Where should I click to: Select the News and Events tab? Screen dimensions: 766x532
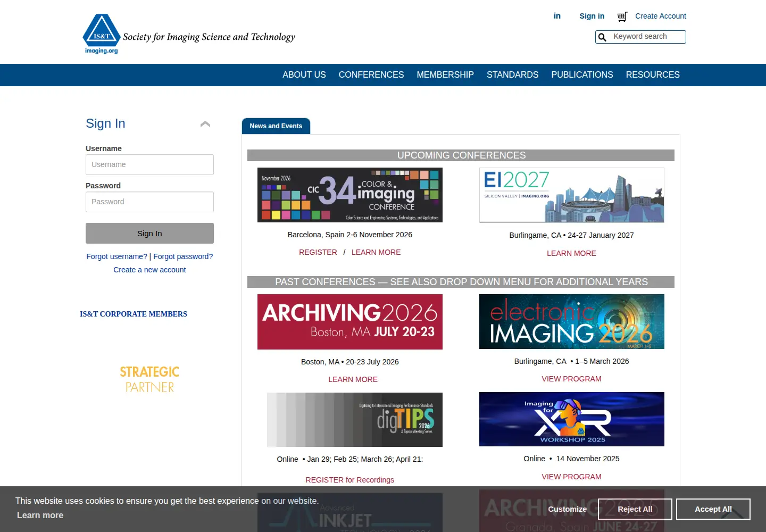[x=276, y=126]
